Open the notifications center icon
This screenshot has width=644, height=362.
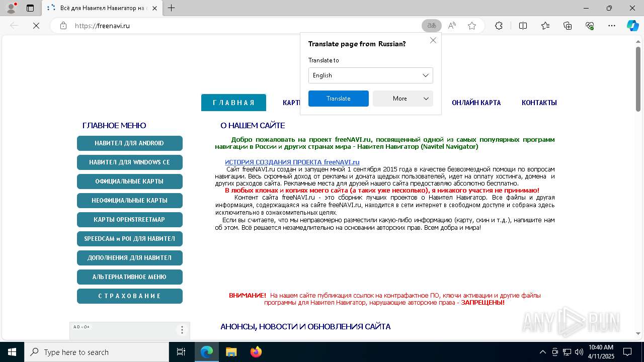click(x=627, y=352)
